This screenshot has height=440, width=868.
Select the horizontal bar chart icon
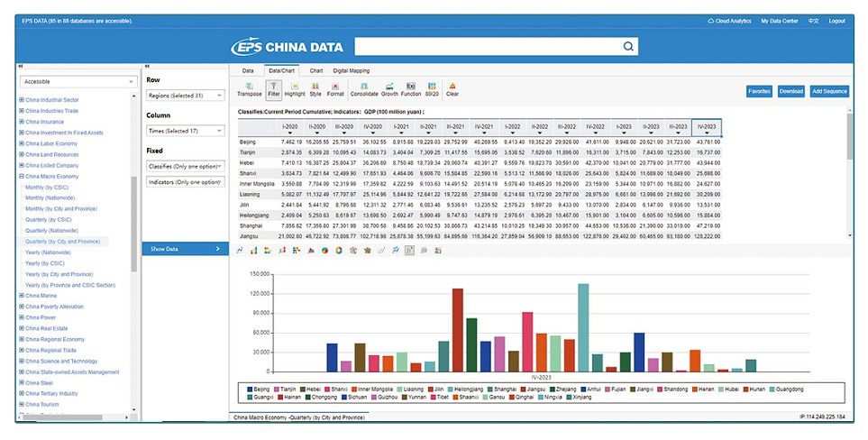click(268, 250)
